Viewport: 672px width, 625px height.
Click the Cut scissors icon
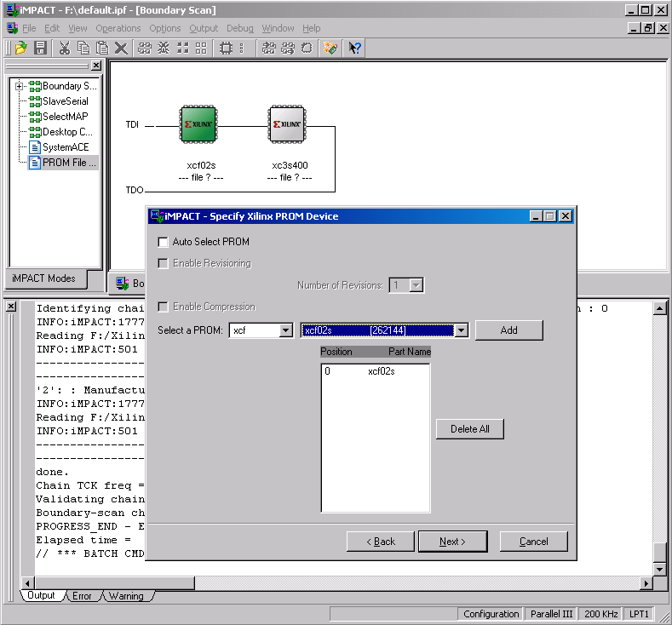[65, 48]
